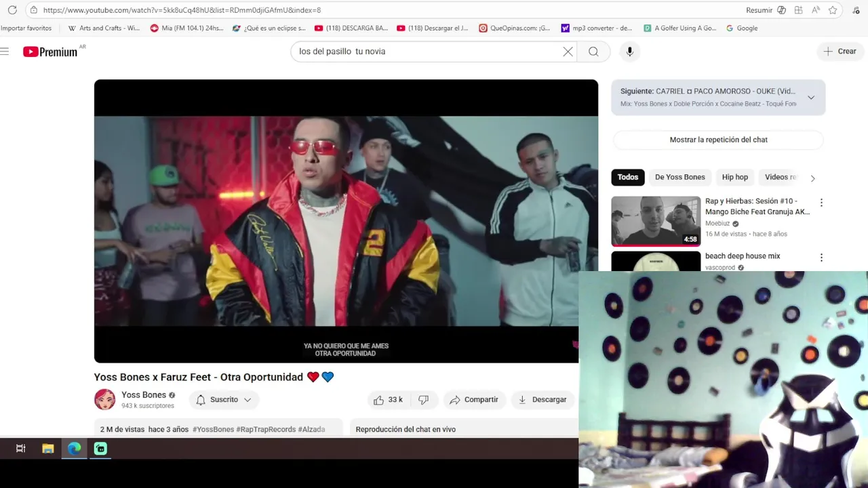Select the Videos filter chip
Screen dimensions: 868x488
coord(781,177)
